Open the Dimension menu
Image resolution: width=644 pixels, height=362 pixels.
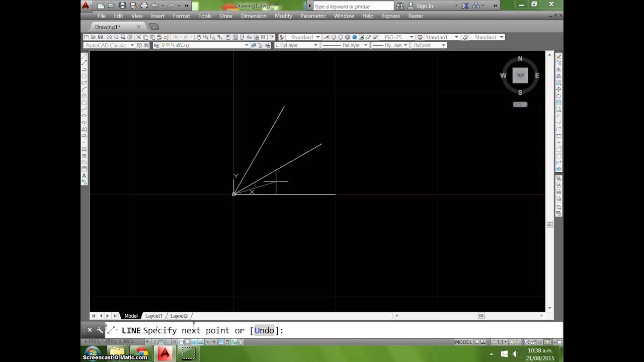254,16
